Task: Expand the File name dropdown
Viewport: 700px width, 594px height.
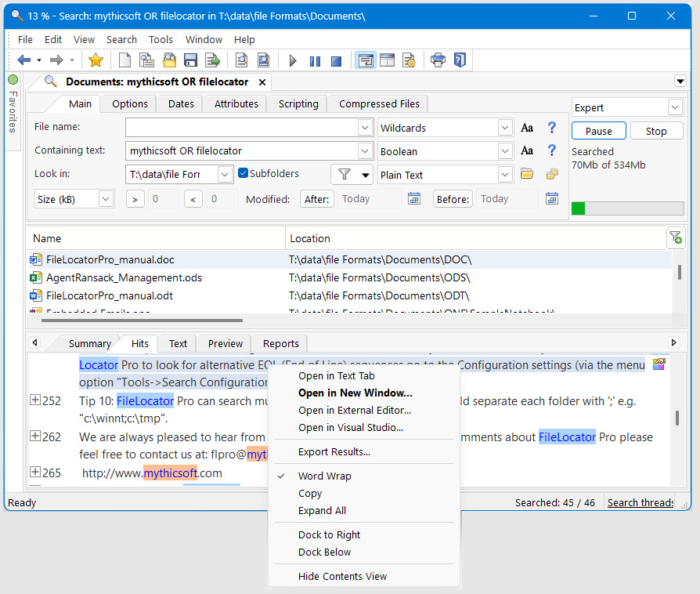Action: 365,128
